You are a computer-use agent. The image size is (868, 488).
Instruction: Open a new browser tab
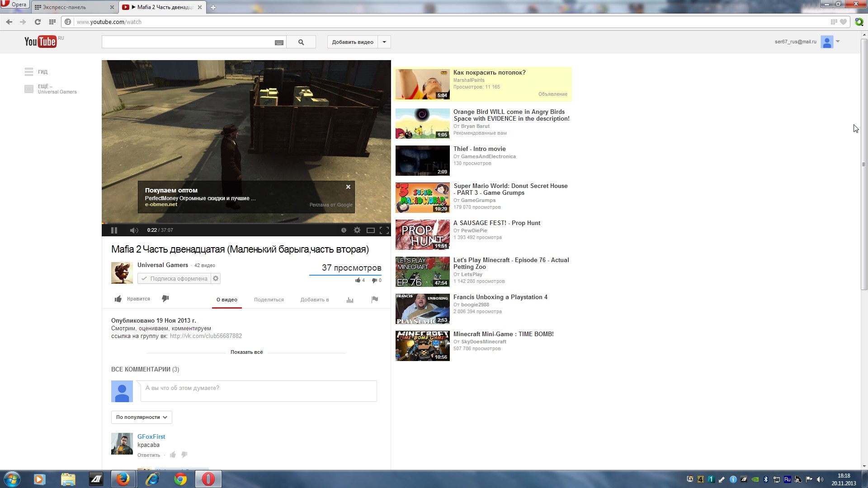tap(213, 7)
